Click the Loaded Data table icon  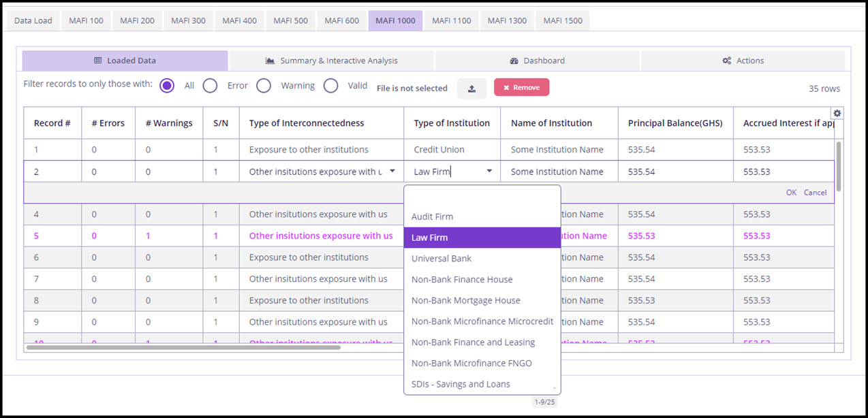pyautogui.click(x=98, y=61)
